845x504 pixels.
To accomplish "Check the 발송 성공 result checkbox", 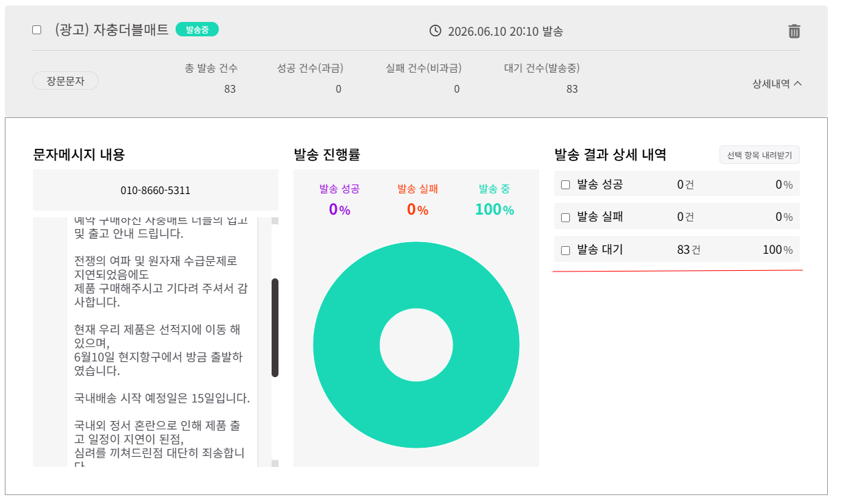I will (566, 184).
